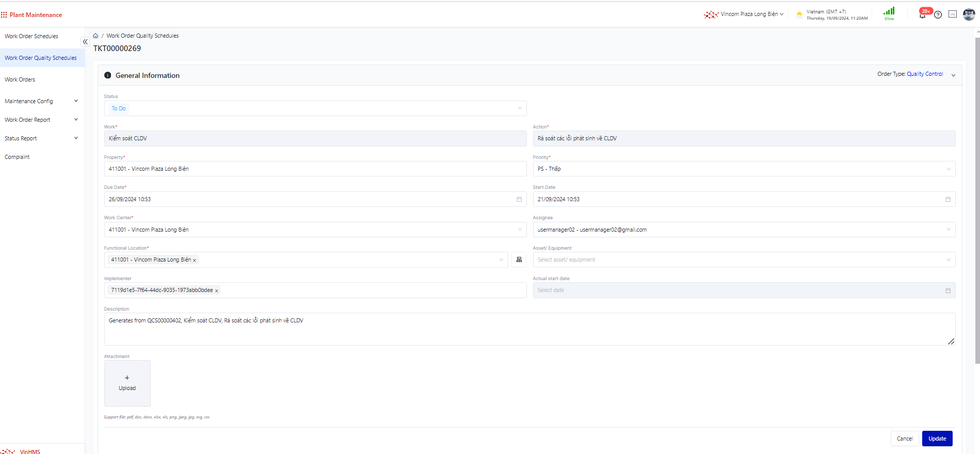The image size is (980, 454).
Task: Click the Update button
Action: (937, 439)
